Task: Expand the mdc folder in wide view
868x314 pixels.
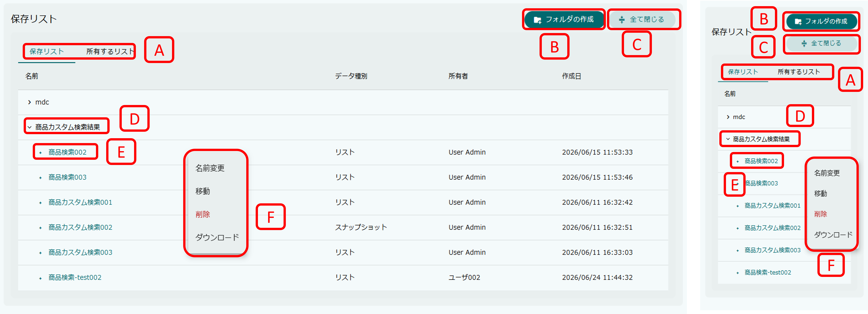Action: tap(30, 102)
